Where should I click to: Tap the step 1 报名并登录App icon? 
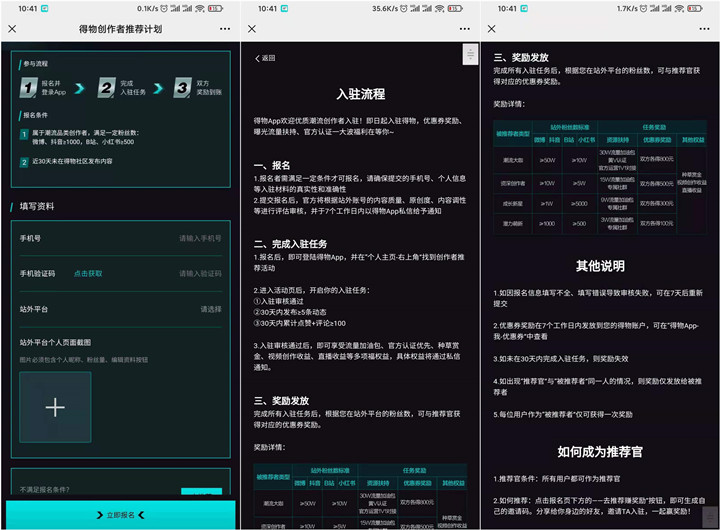tap(28, 89)
